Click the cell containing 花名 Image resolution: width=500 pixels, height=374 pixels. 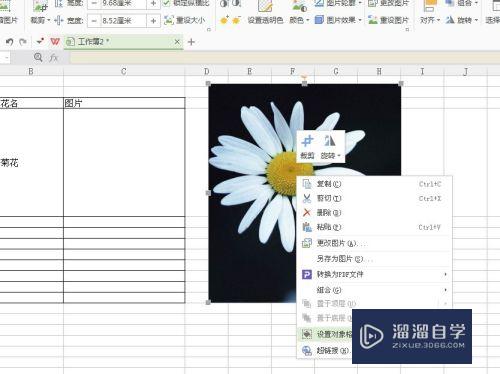click(x=31, y=103)
